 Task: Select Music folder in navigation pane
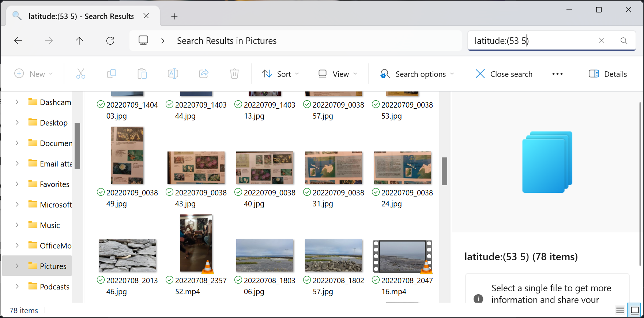coord(44,225)
